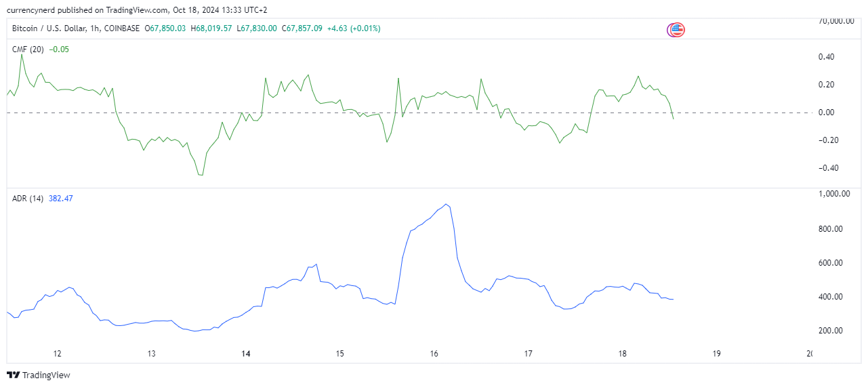
Task: Click the date label 16 on time axis
Action: click(434, 354)
